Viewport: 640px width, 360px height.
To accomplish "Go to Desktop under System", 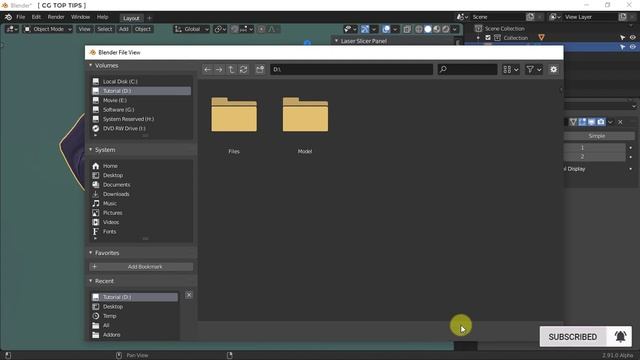I will [141, 176].
